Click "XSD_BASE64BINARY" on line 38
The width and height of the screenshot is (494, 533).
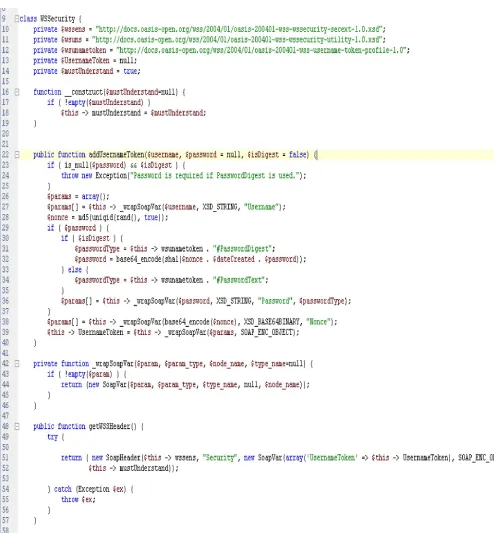pos(272,322)
